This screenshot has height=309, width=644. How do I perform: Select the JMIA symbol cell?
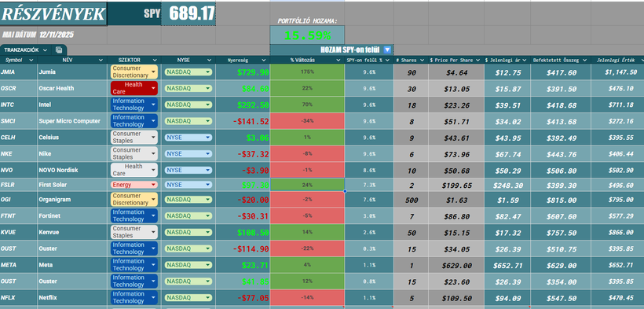tap(19, 72)
